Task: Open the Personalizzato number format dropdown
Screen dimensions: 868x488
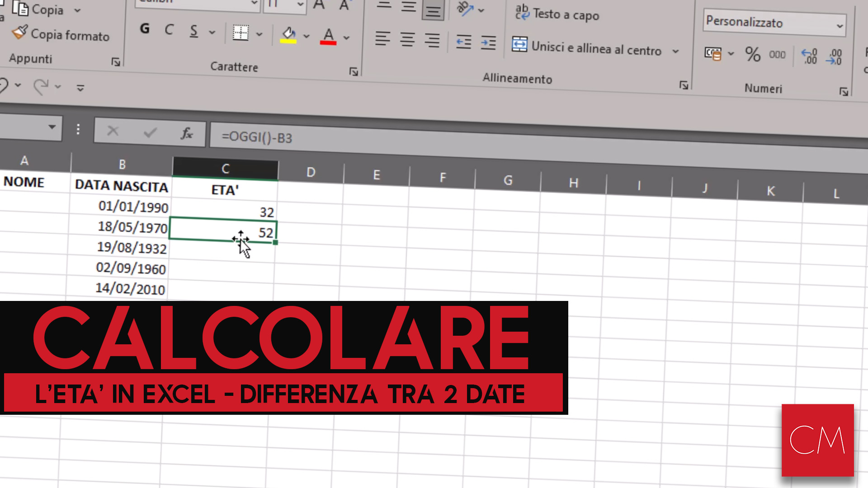Action: [840, 26]
